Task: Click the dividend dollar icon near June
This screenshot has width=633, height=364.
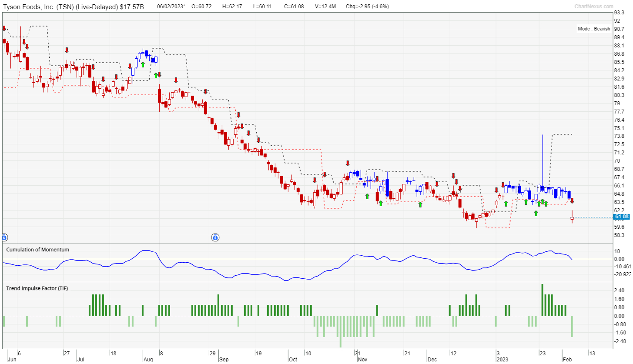Action: 3,237
